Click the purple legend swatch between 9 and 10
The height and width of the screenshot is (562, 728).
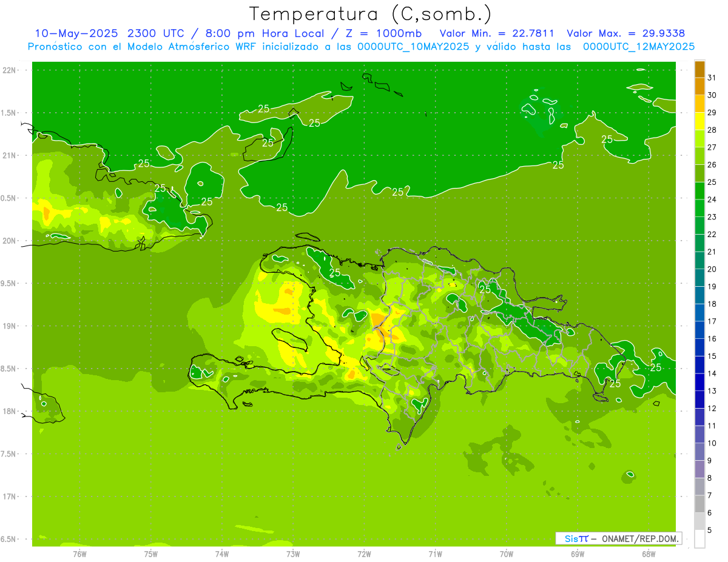(699, 452)
